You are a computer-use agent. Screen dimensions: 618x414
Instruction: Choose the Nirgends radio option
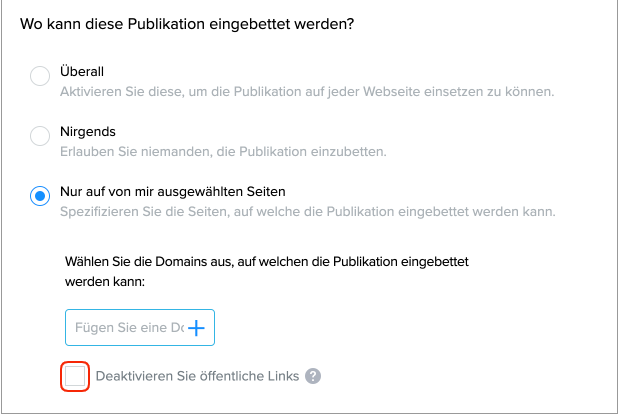[40, 136]
